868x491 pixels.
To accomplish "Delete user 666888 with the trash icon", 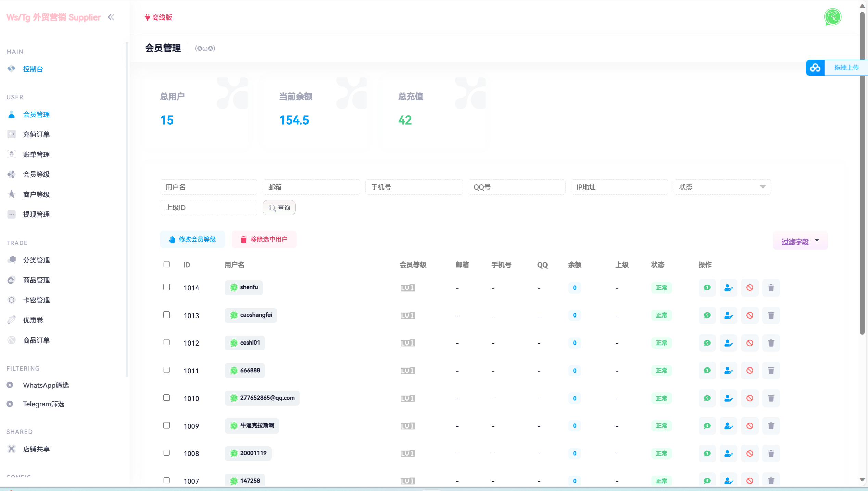I will coord(771,371).
